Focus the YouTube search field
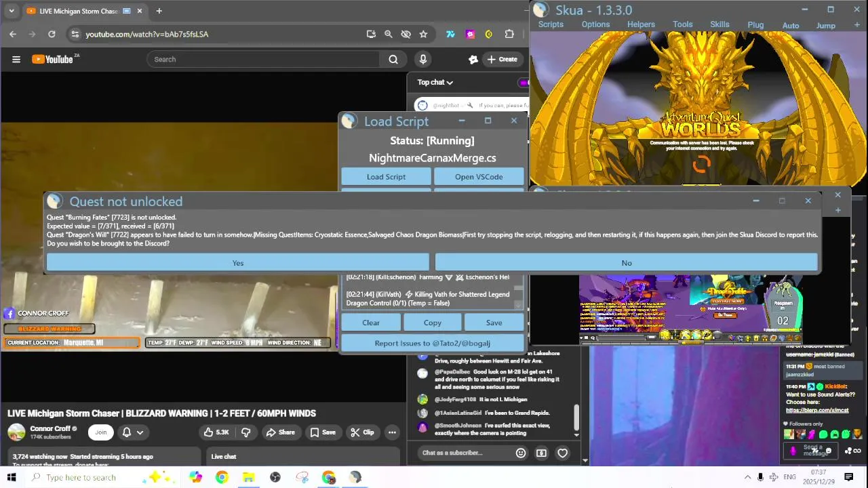The height and width of the screenshot is (488, 868). tap(263, 59)
